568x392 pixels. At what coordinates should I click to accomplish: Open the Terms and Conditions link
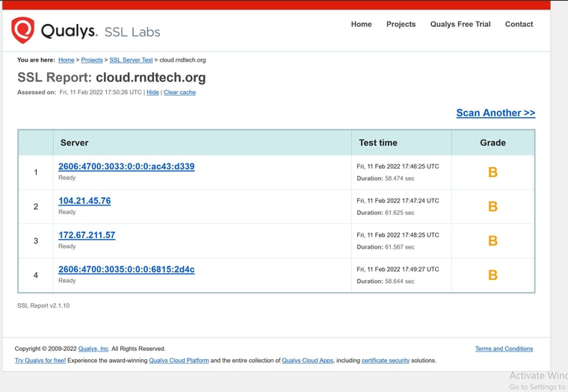click(504, 349)
